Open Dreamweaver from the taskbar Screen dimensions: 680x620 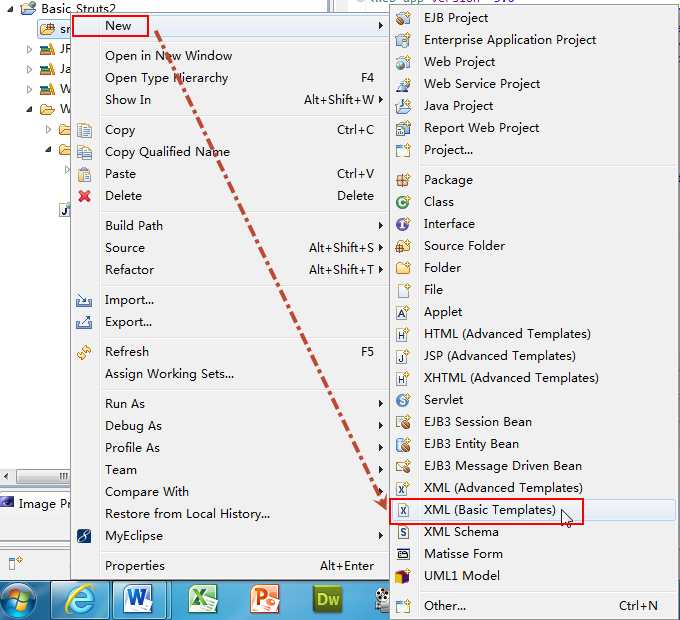[327, 600]
